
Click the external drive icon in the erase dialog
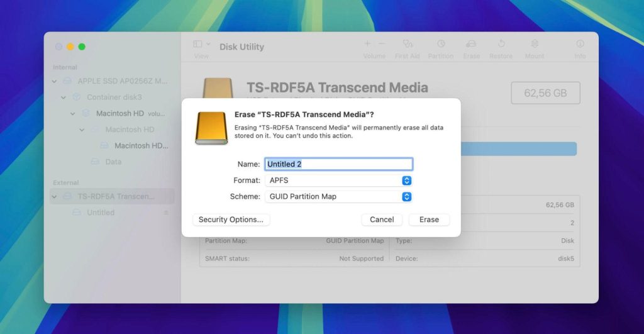point(211,128)
